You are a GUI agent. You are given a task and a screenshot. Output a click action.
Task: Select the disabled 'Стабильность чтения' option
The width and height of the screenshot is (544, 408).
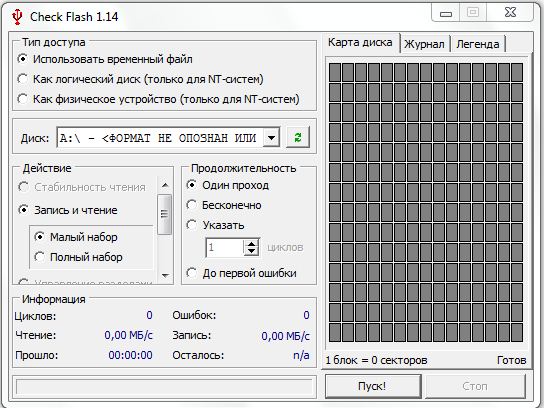[x=82, y=187]
